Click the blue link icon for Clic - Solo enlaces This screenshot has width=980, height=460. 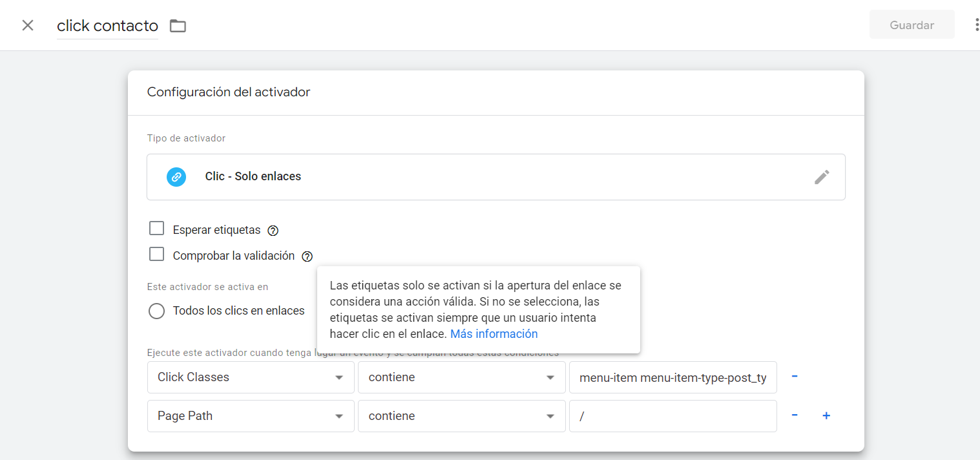click(176, 177)
